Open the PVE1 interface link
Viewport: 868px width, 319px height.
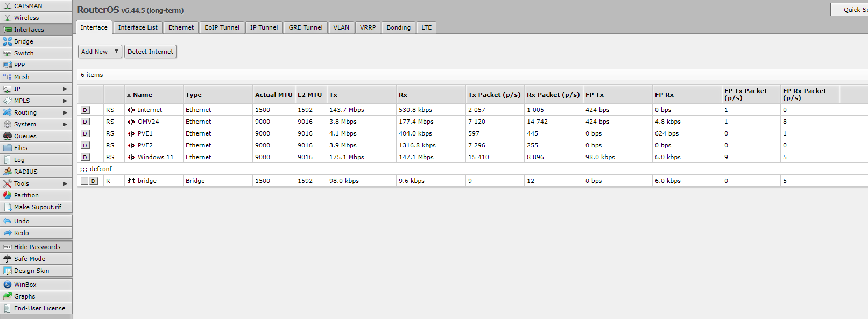(145, 133)
